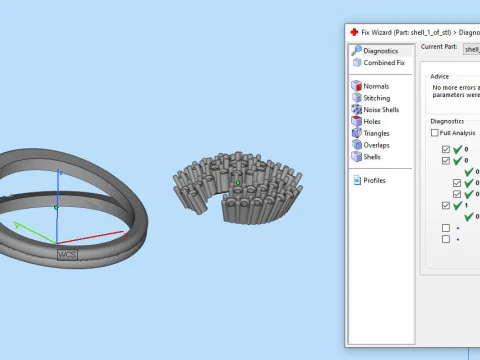480x360 pixels.
Task: Open the Shells fix page
Action: point(372,157)
